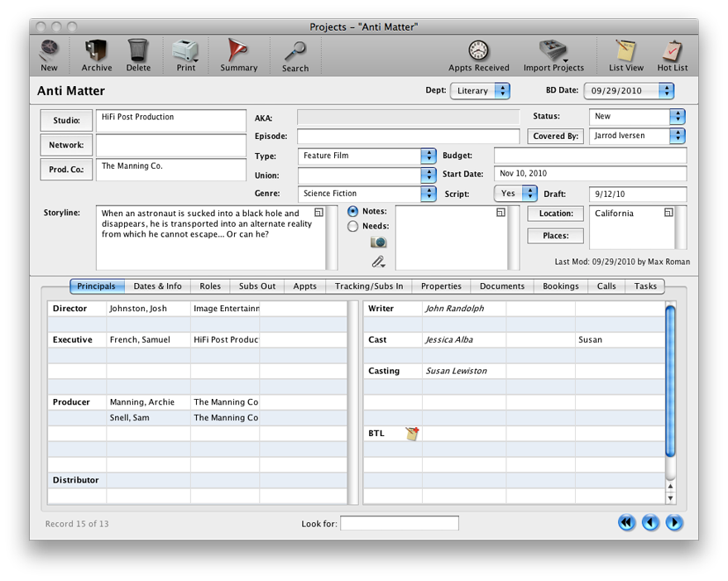Open the Print toolbar icon
The width and height of the screenshot is (728, 581).
pyautogui.click(x=185, y=55)
